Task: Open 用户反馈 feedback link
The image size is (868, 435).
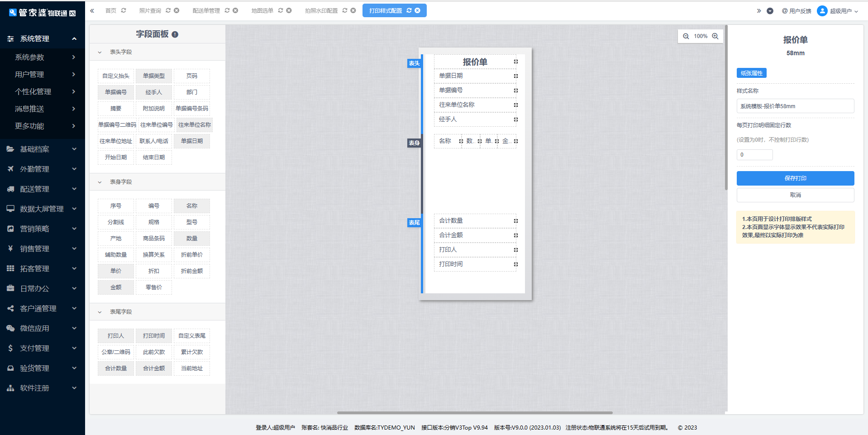Action: coord(796,11)
